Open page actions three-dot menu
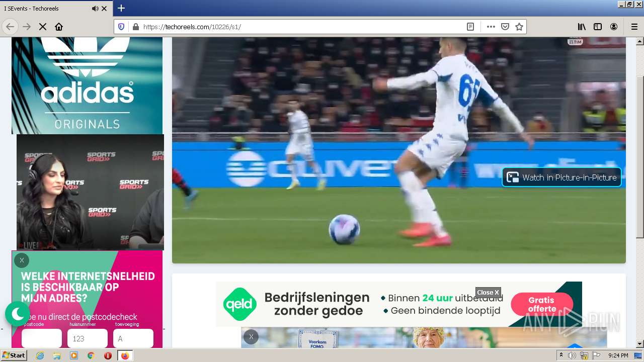The width and height of the screenshot is (644, 362). (x=491, y=27)
